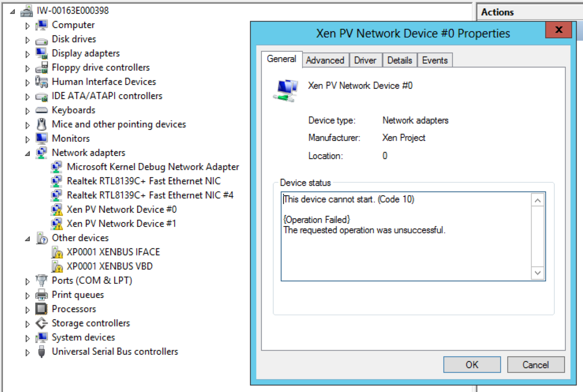Image resolution: width=583 pixels, height=392 pixels.
Task: Collapse the Other devices node
Action: (x=27, y=238)
